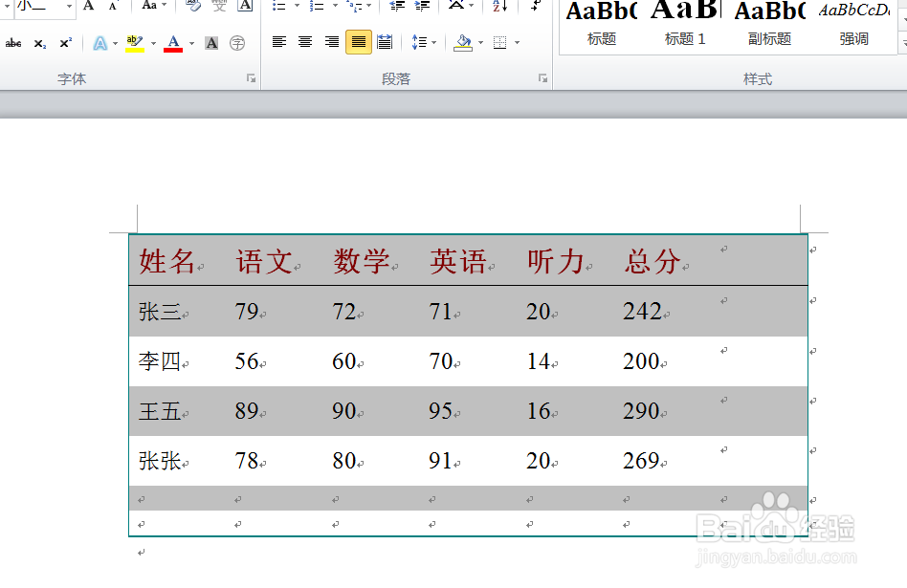Toggle justify alignment
This screenshot has width=907, height=588.
tap(359, 42)
